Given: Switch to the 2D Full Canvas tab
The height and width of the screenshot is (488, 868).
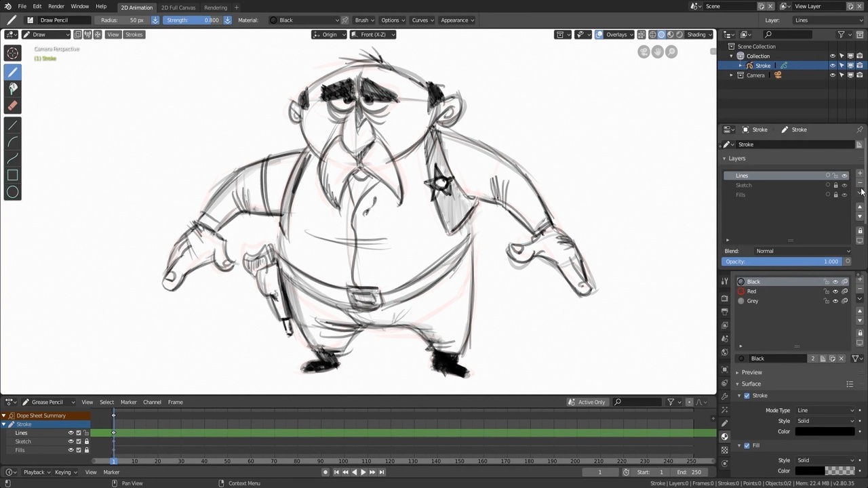Looking at the screenshot, I should coord(178,7).
